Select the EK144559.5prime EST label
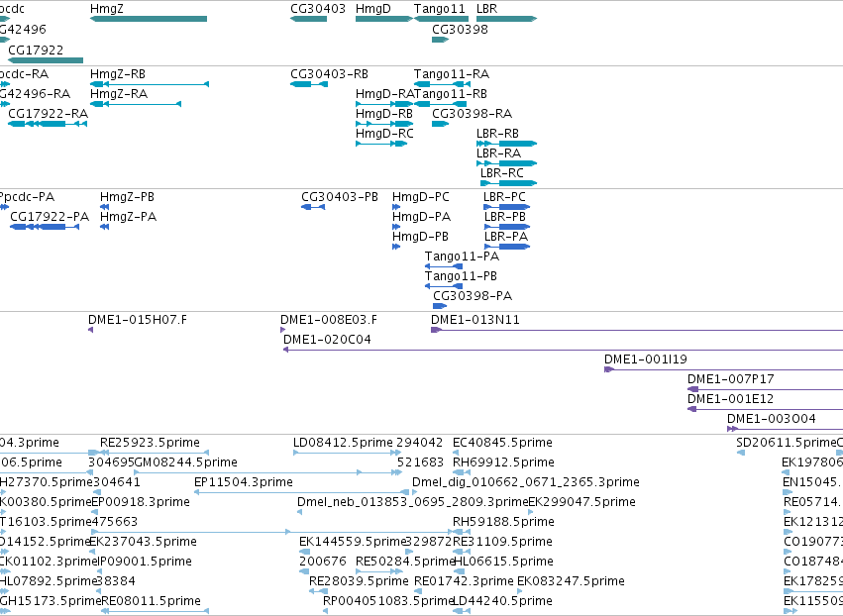 tap(352, 543)
